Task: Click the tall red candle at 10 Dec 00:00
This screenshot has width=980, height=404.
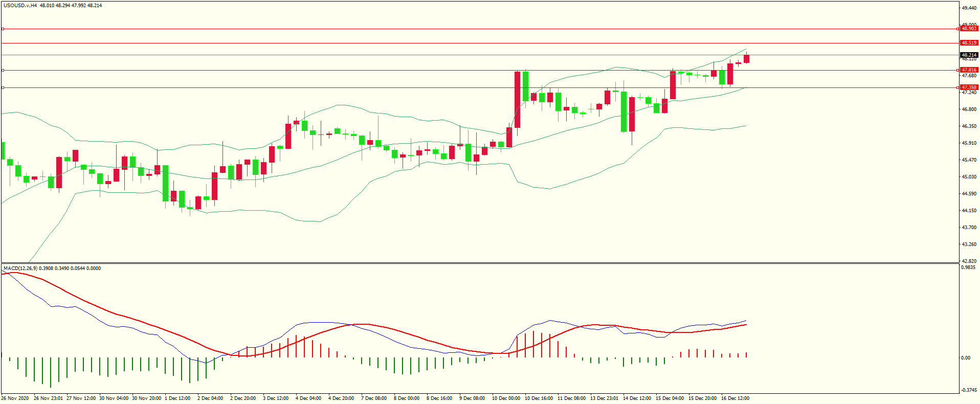Action: point(518,100)
